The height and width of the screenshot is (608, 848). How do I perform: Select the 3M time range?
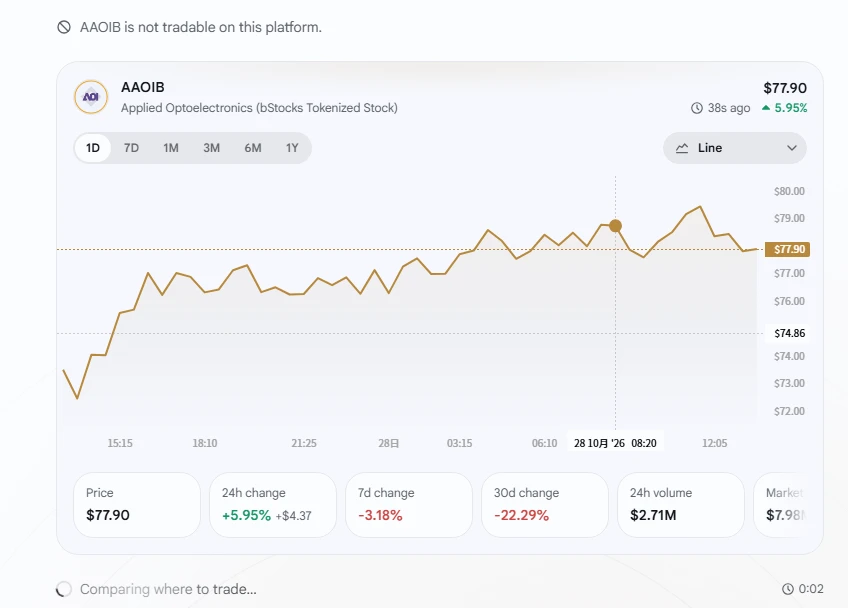(211, 148)
